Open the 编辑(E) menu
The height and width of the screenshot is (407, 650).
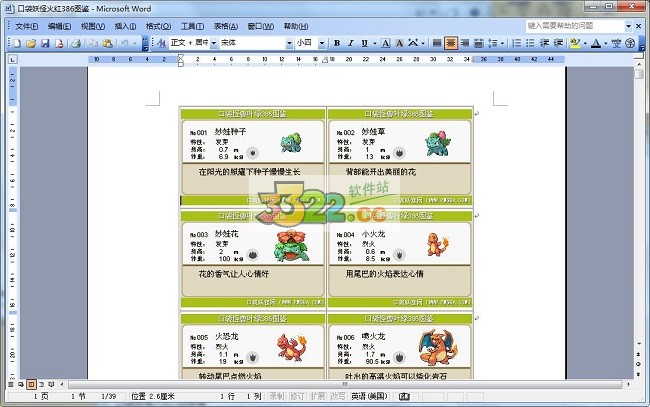click(x=59, y=26)
